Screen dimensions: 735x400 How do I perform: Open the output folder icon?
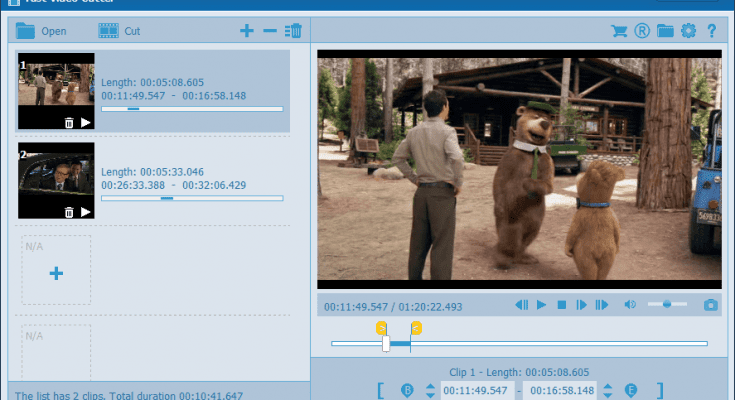click(x=665, y=31)
